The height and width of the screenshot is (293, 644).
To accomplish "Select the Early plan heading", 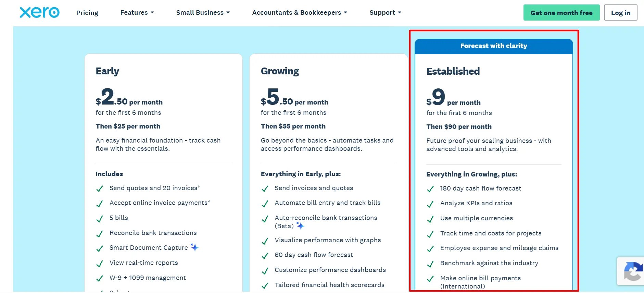I will click(x=108, y=71).
